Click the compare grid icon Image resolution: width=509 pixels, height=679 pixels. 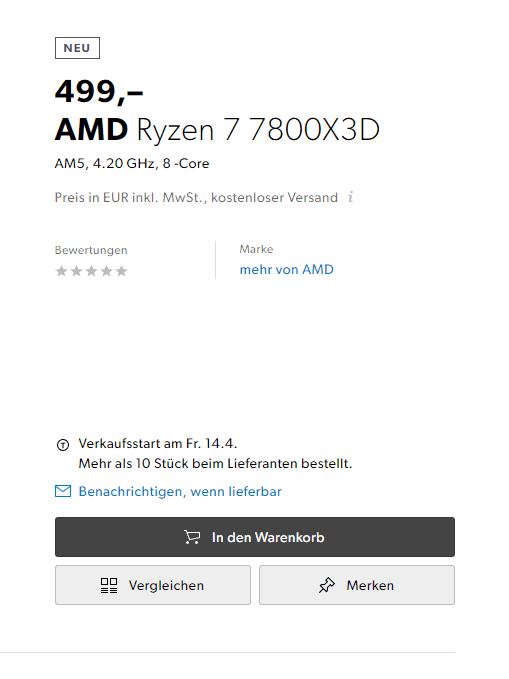pos(109,585)
